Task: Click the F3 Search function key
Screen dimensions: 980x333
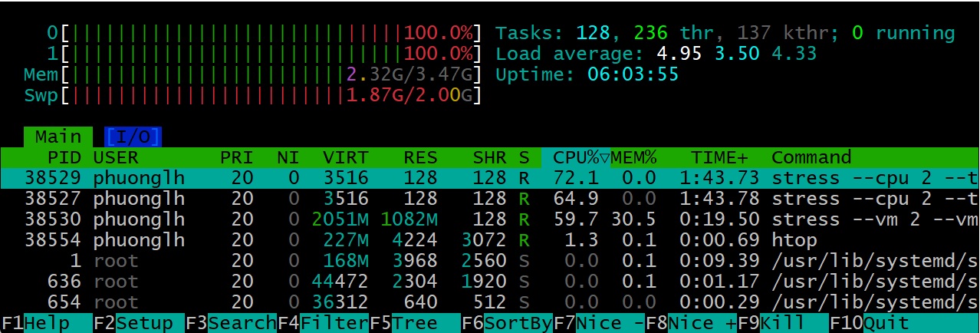Action: (x=230, y=323)
